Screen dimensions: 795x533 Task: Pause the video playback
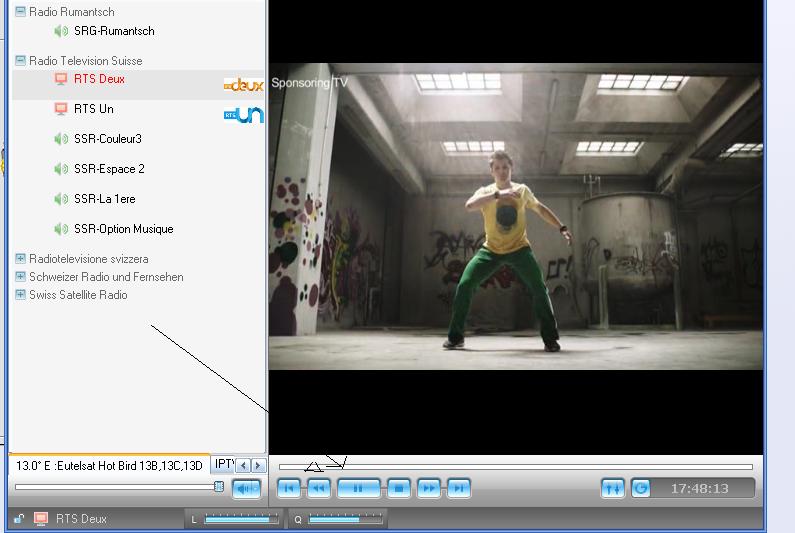pyautogui.click(x=358, y=488)
